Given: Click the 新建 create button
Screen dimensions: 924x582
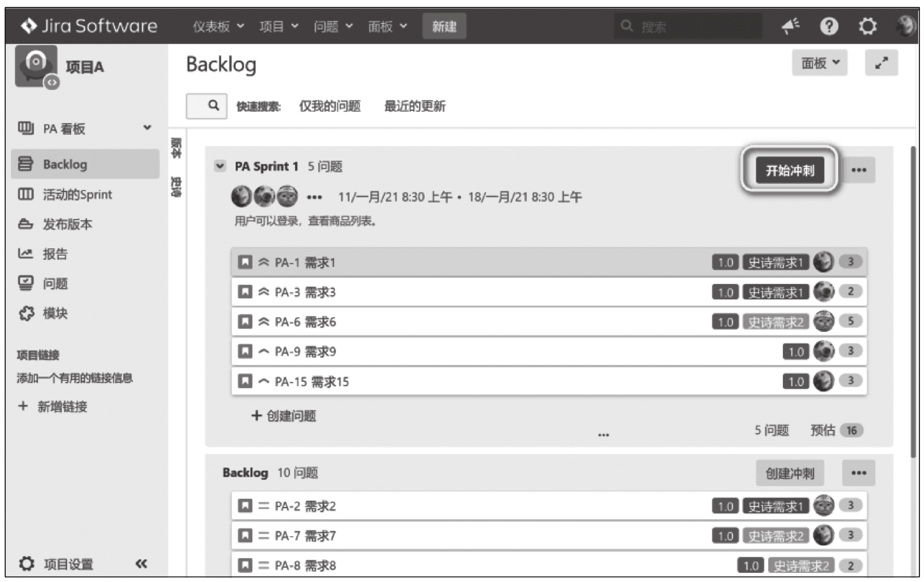Looking at the screenshot, I should tap(444, 26).
